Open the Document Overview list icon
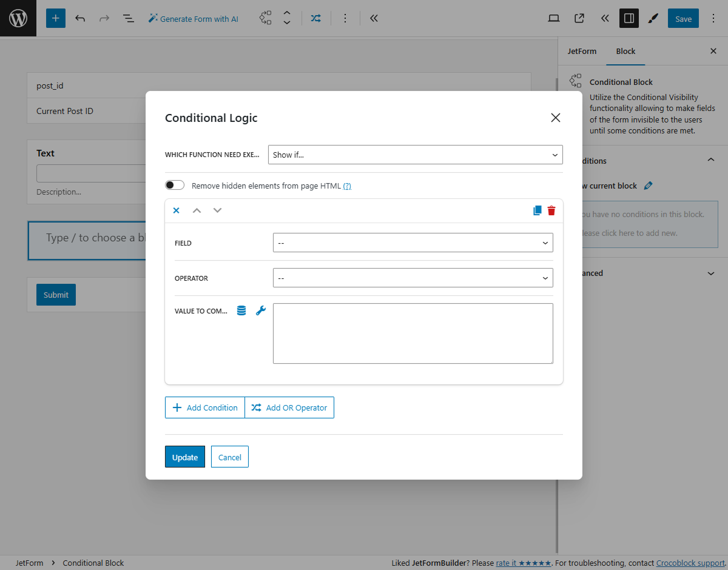Image resolution: width=728 pixels, height=570 pixels. click(128, 18)
